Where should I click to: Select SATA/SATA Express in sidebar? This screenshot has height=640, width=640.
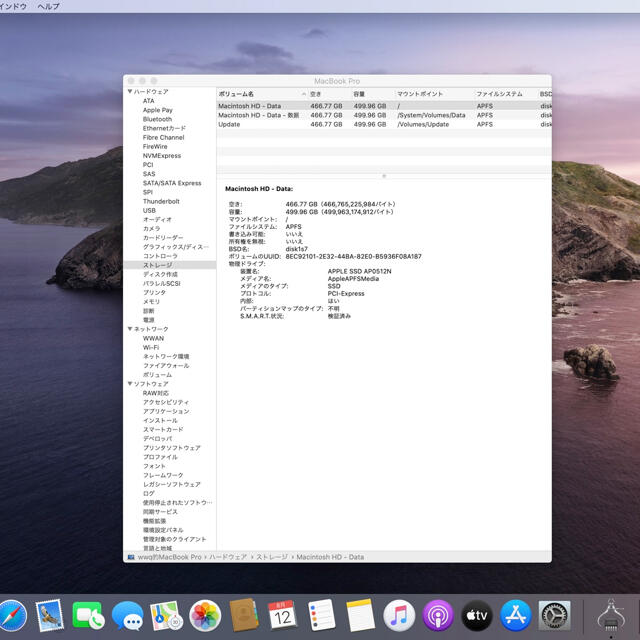(172, 183)
